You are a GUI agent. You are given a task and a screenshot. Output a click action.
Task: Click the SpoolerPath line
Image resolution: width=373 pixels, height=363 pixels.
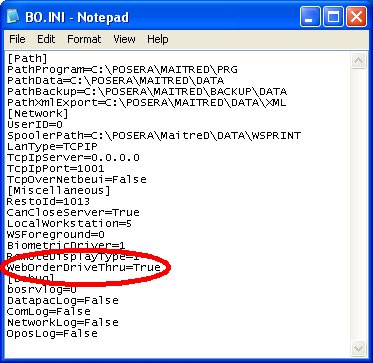tap(154, 136)
